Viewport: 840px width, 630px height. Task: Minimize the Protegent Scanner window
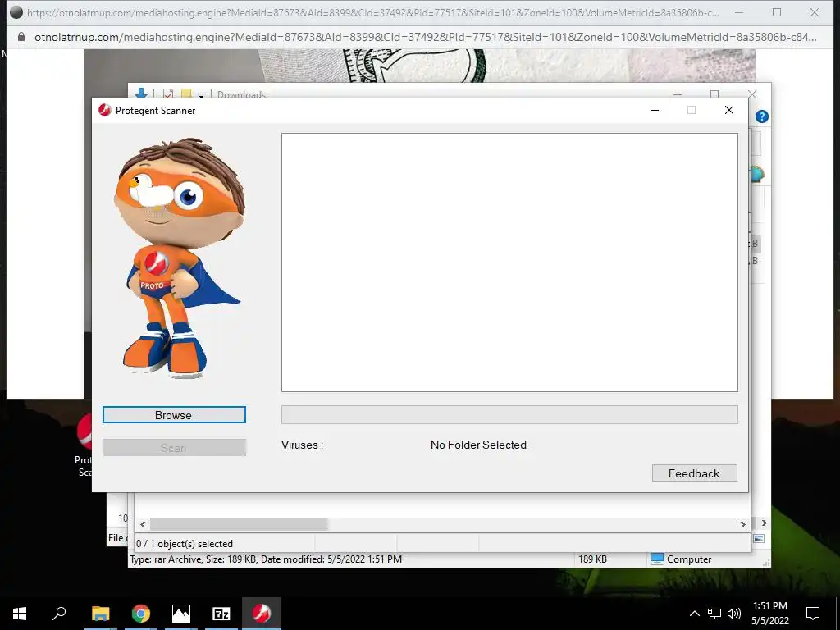click(655, 111)
